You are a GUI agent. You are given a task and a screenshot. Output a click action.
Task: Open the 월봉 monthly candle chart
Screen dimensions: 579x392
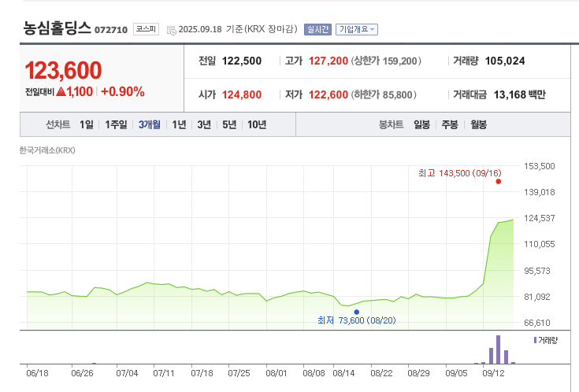(478, 124)
